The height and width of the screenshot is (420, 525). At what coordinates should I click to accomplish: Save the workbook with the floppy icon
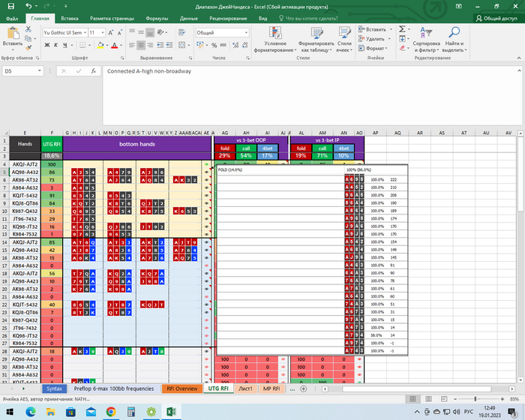pos(10,6)
